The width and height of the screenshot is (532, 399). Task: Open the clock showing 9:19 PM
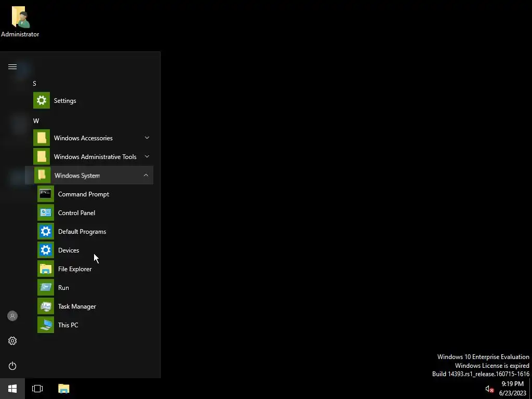point(512,384)
